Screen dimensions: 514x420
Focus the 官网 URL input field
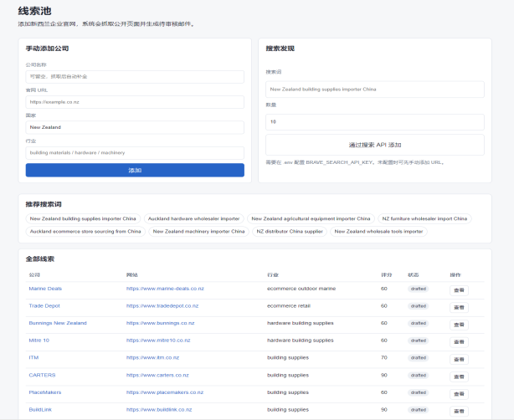click(x=135, y=102)
